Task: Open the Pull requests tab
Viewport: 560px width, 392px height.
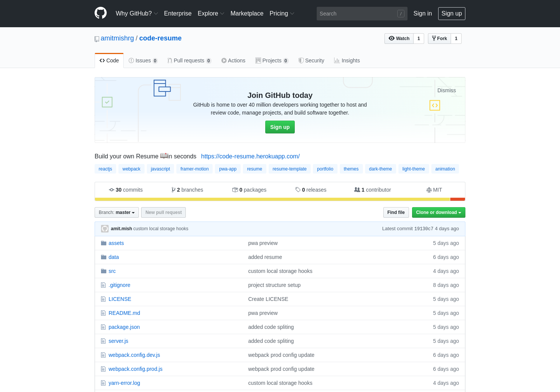Action: (x=189, y=60)
